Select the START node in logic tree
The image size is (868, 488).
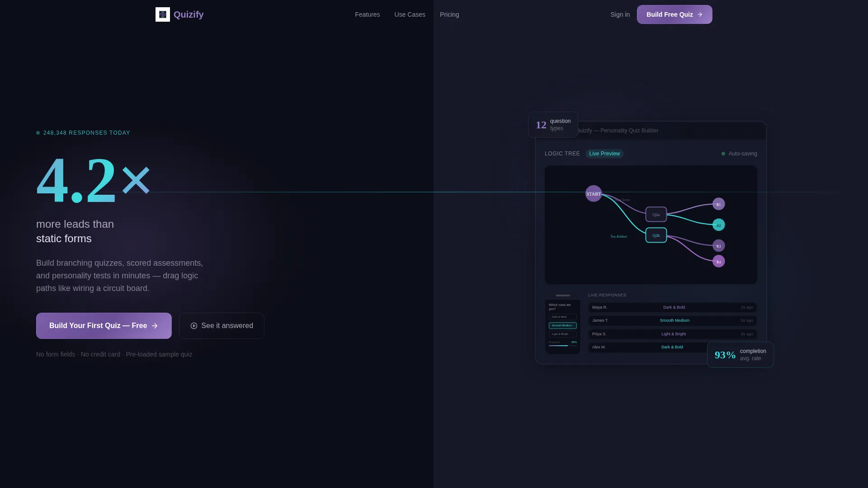tap(594, 194)
